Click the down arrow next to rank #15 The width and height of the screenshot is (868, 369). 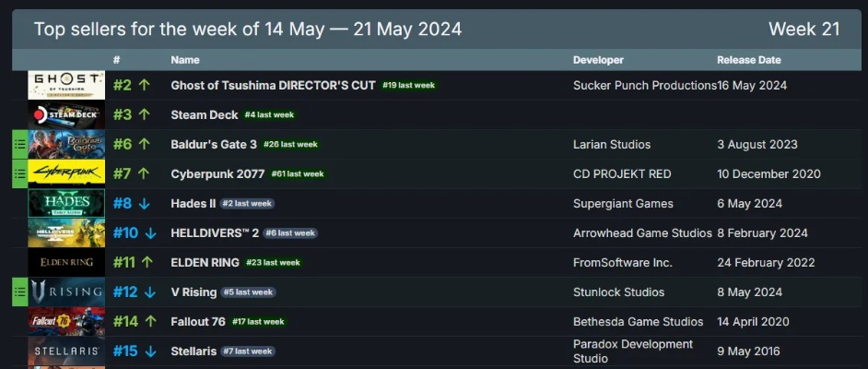tap(151, 351)
